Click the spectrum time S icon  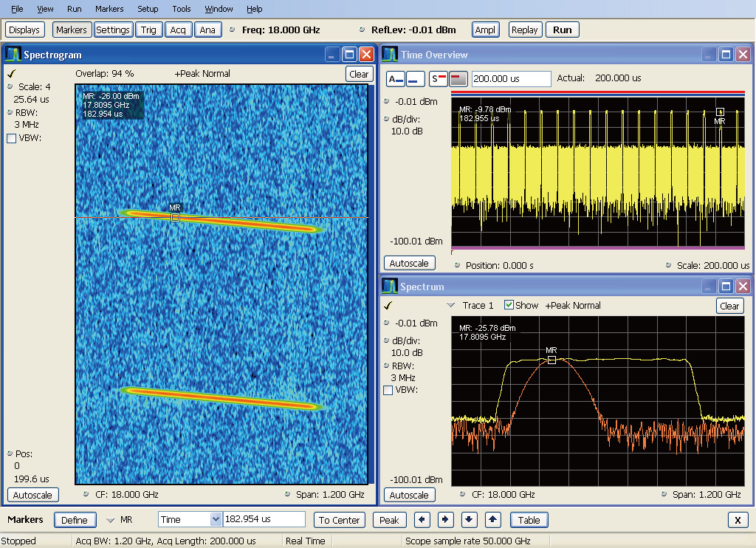(x=439, y=78)
